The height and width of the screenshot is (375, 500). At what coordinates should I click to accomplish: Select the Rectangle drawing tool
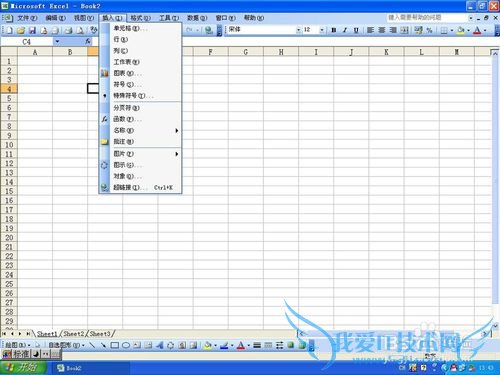click(x=115, y=345)
